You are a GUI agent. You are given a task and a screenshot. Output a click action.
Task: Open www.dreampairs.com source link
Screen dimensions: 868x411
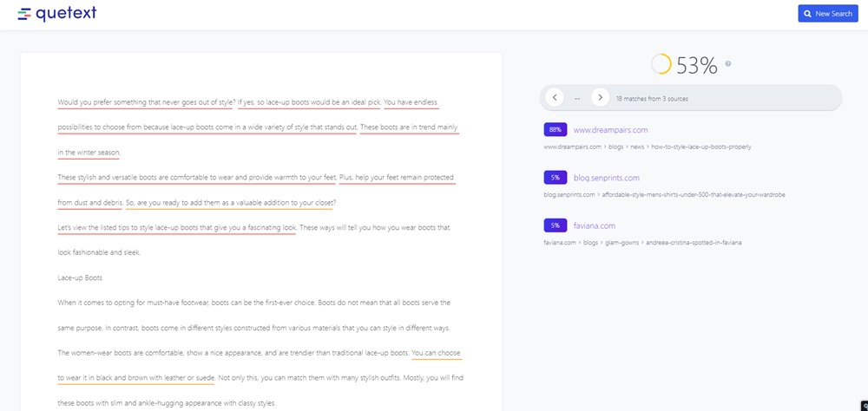(x=610, y=130)
